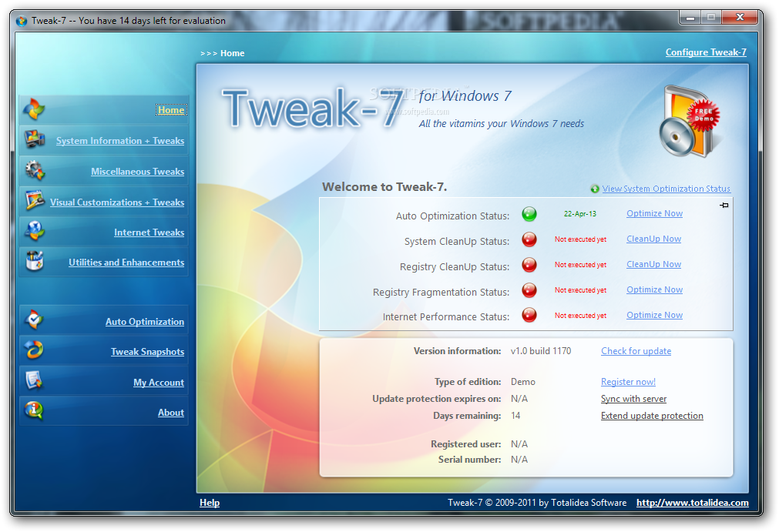The image size is (779, 532).
Task: Click the red Registry Fragmentation status light
Action: (x=529, y=289)
